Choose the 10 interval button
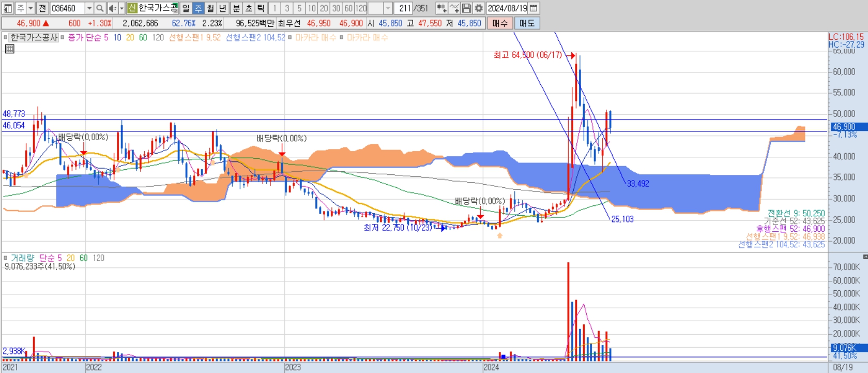The height and width of the screenshot is (373, 868). coord(312,8)
